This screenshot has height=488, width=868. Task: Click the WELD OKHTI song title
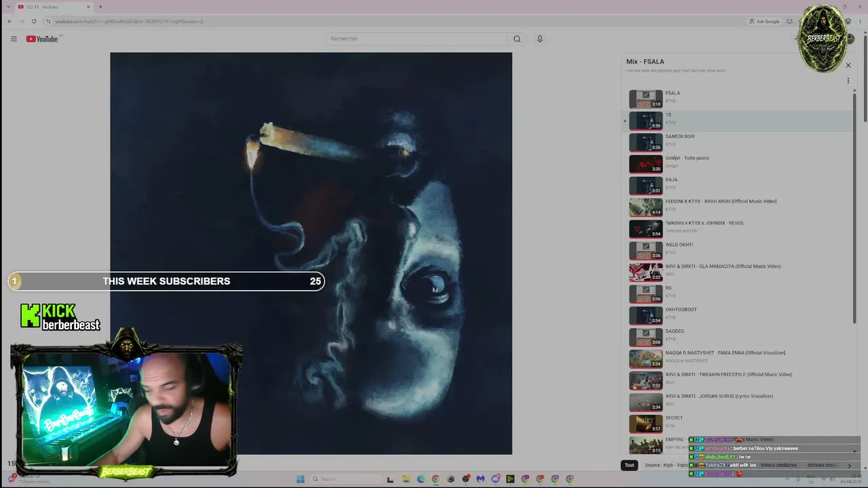pos(679,245)
